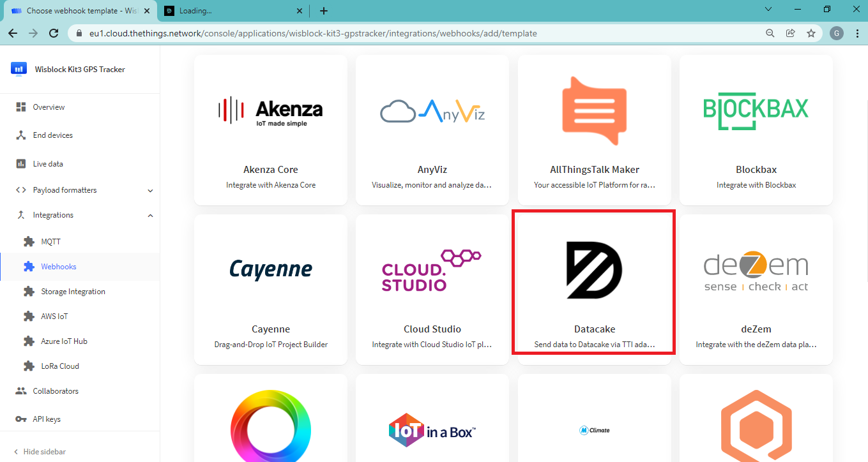The width and height of the screenshot is (868, 462).
Task: Select the Cayenne webhook template card
Action: tap(270, 289)
